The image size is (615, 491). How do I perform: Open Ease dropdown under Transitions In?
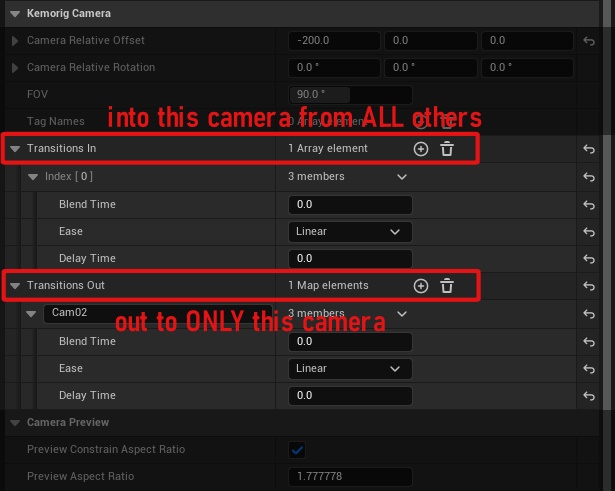click(350, 231)
